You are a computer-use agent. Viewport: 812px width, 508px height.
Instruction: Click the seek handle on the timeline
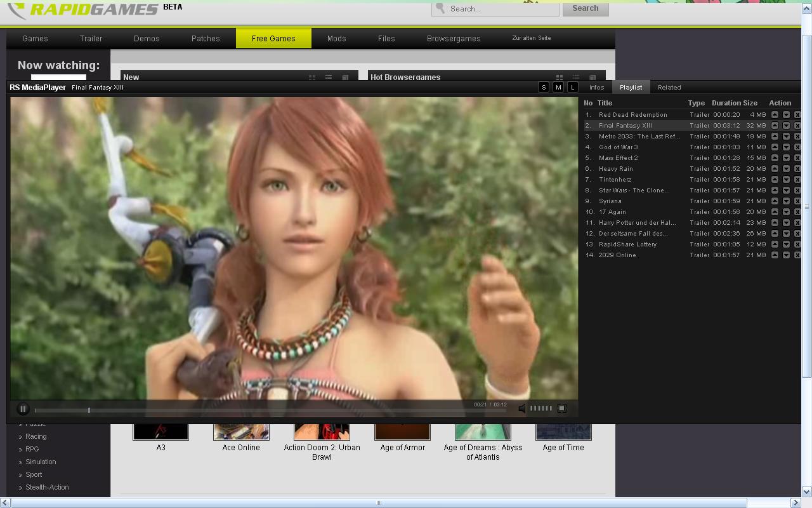89,410
